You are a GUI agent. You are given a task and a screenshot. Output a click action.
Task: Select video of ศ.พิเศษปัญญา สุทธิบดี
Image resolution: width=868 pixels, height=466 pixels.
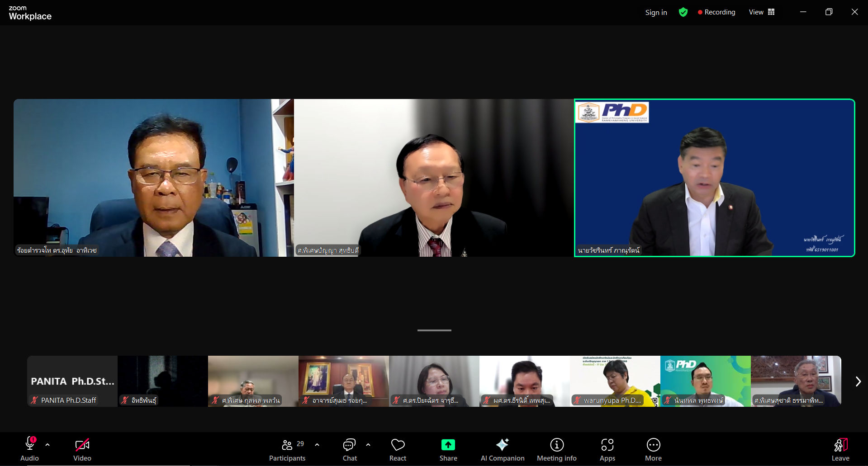(434, 178)
